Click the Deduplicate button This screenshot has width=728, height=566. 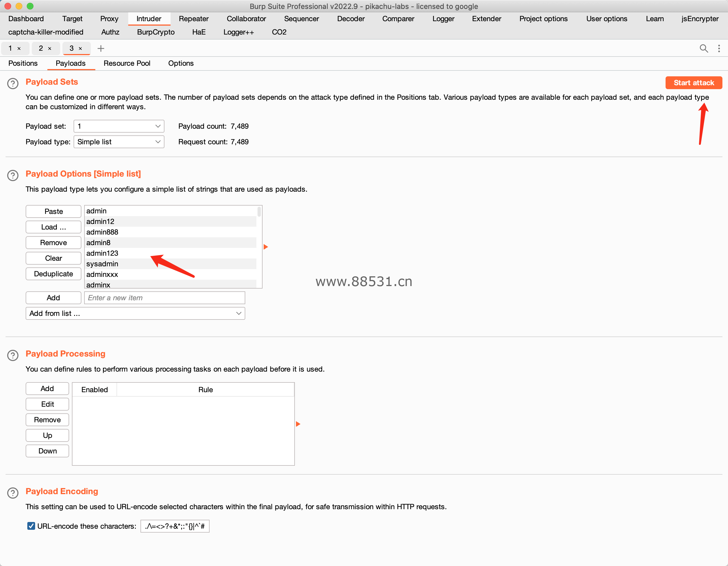(53, 274)
